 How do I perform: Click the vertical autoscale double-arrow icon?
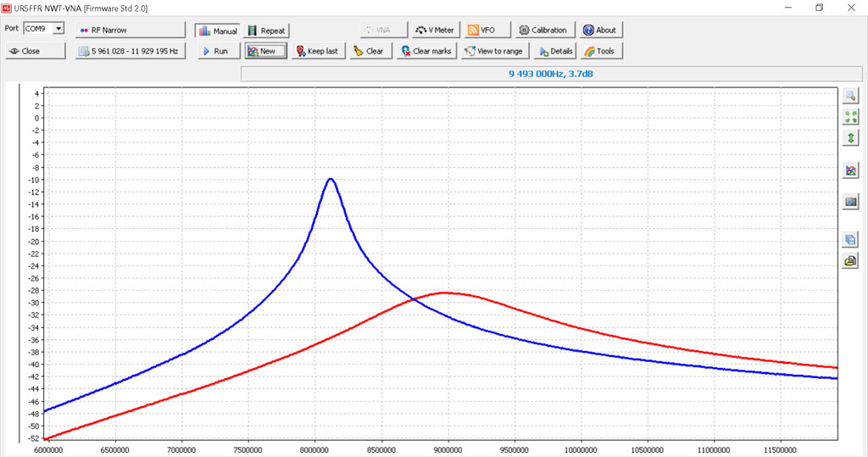(851, 137)
